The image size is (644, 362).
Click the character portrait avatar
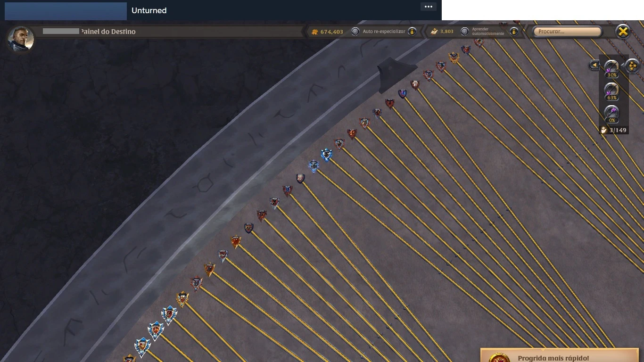coord(20,39)
